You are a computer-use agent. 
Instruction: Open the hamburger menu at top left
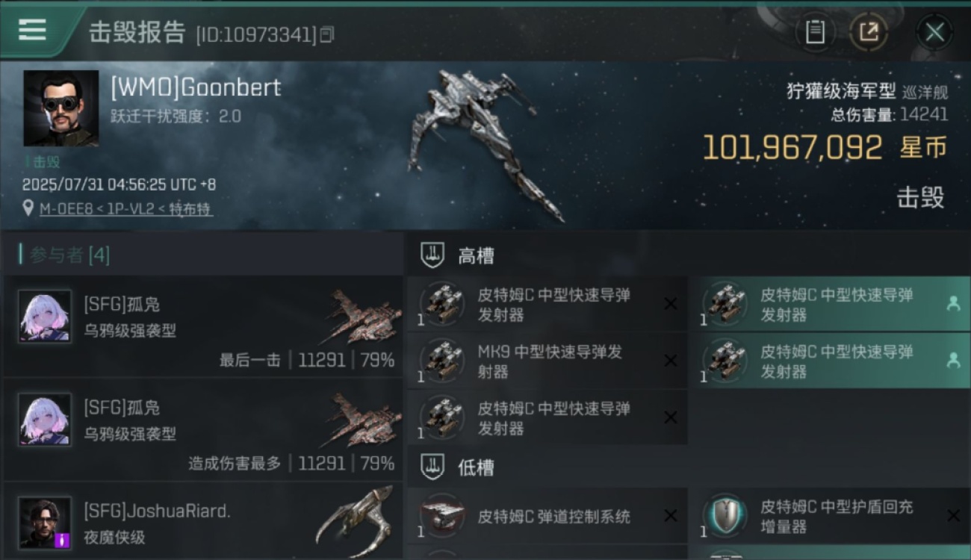[x=32, y=30]
